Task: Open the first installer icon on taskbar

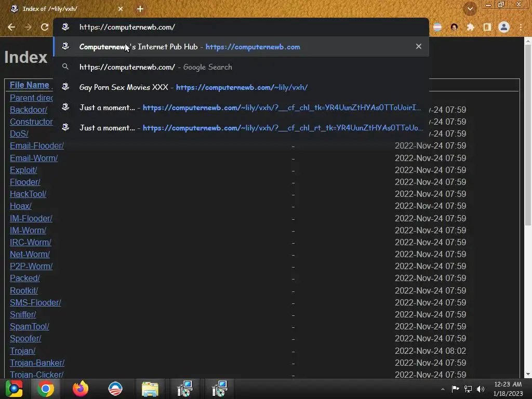Action: [x=185, y=389]
